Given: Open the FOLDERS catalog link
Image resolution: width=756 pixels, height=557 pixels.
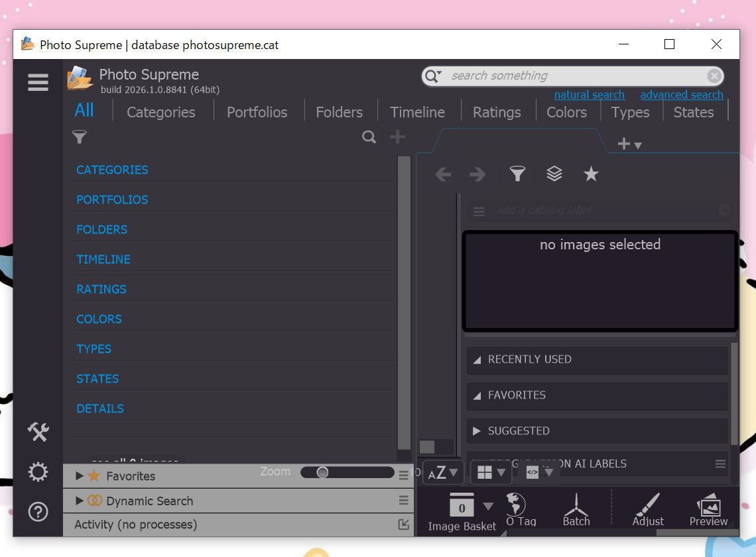Looking at the screenshot, I should click(101, 230).
